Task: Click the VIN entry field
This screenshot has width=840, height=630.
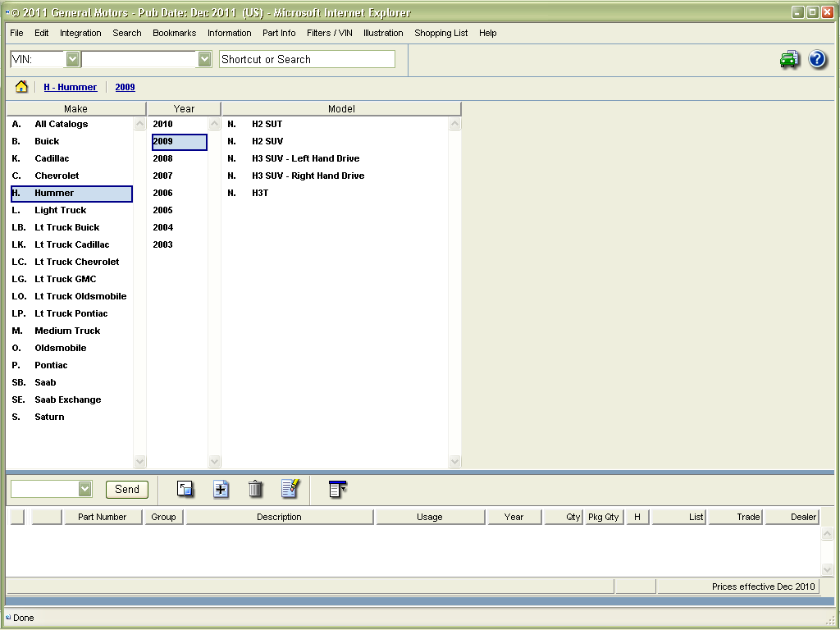Action: tap(139, 59)
